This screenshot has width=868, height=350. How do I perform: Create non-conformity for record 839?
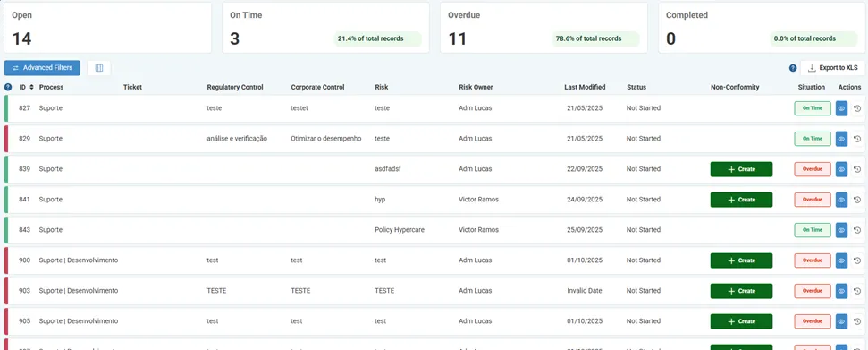[741, 169]
